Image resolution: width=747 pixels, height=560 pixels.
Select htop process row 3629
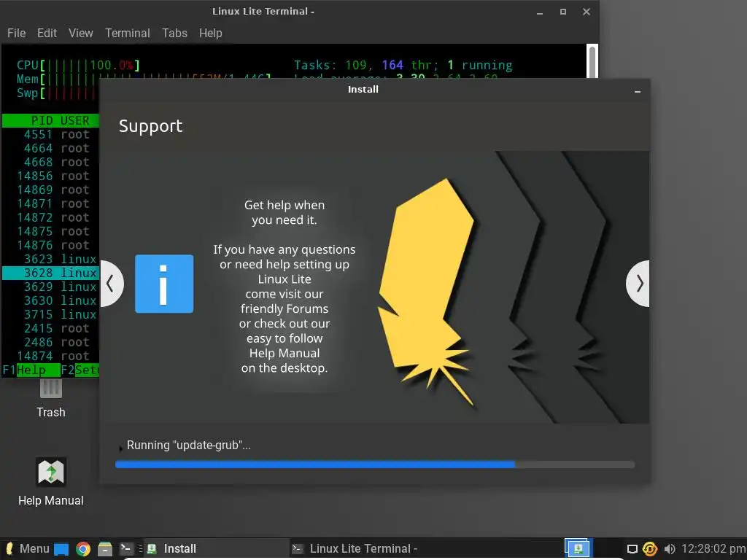point(50,287)
